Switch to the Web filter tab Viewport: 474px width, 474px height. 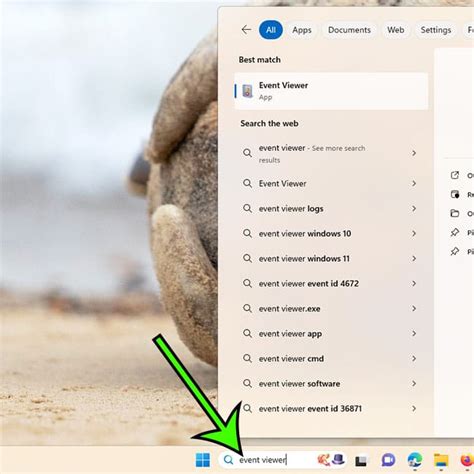396,30
